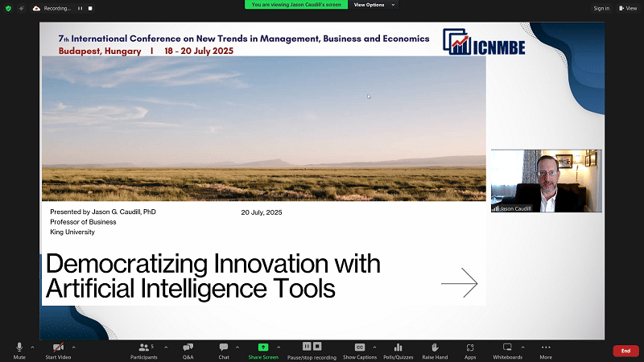This screenshot has height=362, width=644.
Task: Expand video options arrow next to Start Video
Action: [x=73, y=347]
